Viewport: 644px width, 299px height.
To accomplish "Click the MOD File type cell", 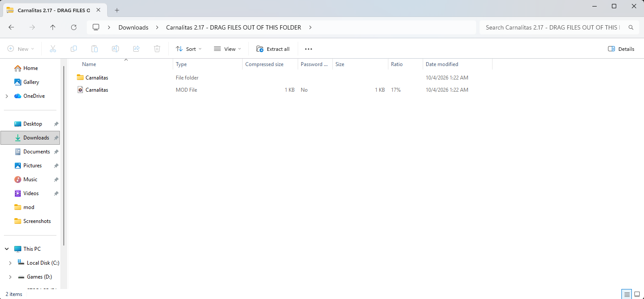I will pos(187,90).
